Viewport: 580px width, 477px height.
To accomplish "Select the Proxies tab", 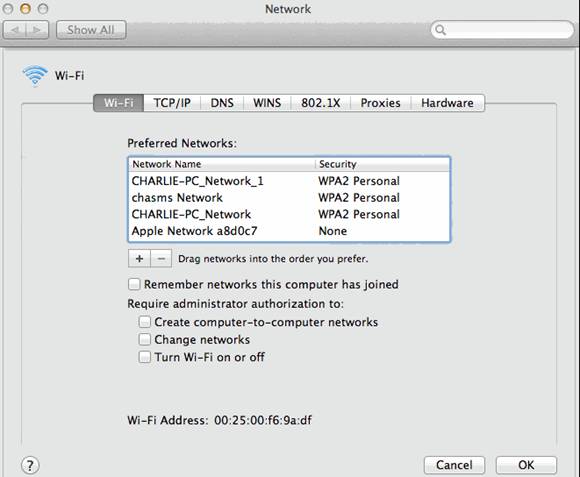I will click(x=380, y=103).
